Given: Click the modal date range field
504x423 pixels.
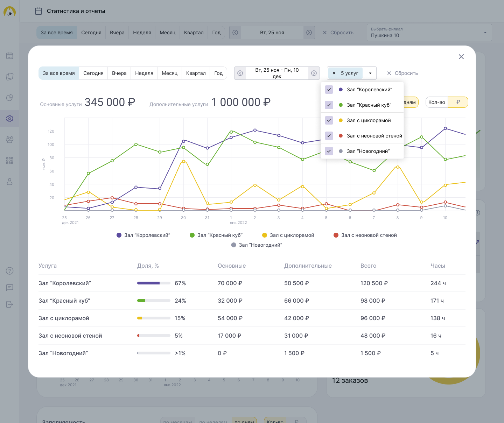Looking at the screenshot, I should click(x=277, y=73).
